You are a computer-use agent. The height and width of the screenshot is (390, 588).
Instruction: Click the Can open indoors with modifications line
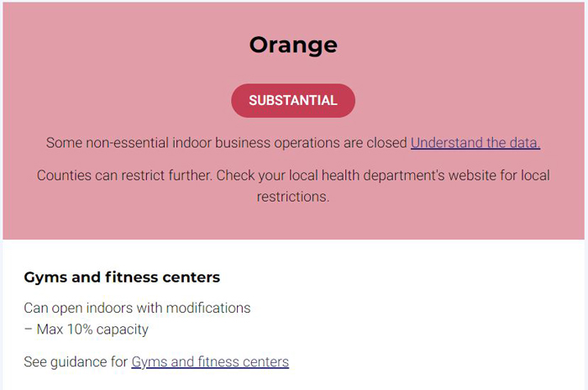click(137, 308)
